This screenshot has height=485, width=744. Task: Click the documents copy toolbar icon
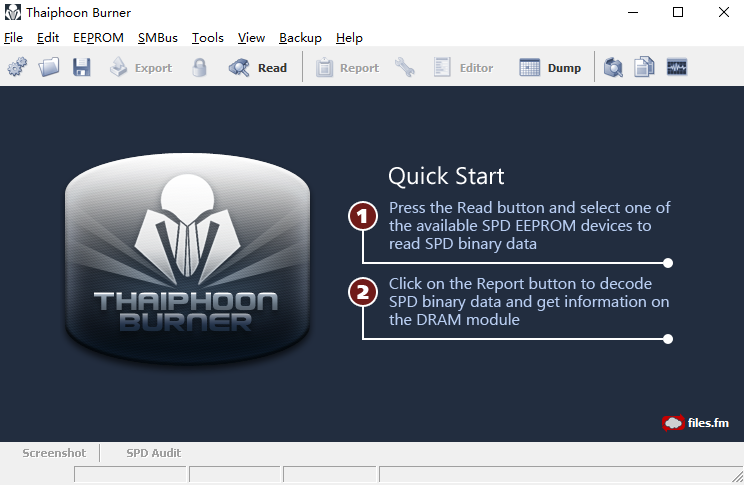644,67
